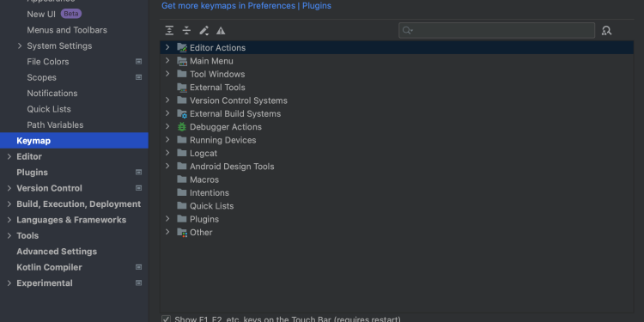The width and height of the screenshot is (644, 322).
Task: Toggle Show F1, F2 keys on Touch Bar
Action: point(166,319)
